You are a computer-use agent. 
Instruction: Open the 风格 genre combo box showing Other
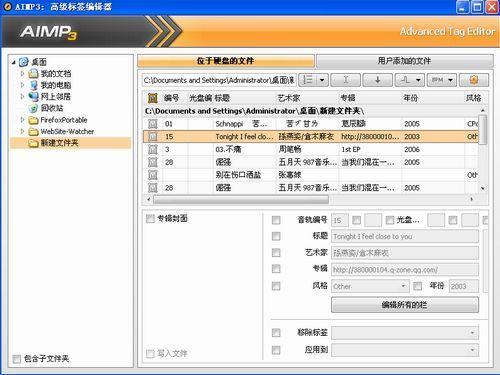pos(370,286)
